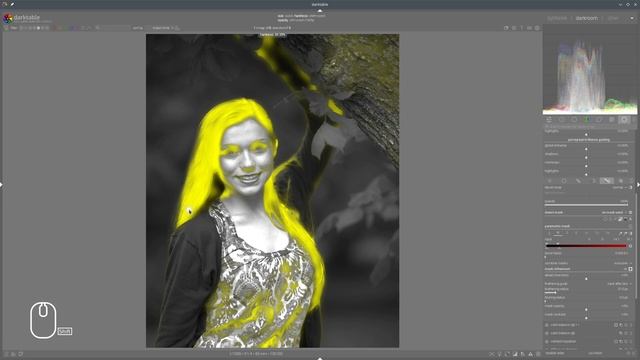
Task: Toggle reverse blend order icon
Action: pos(630,187)
